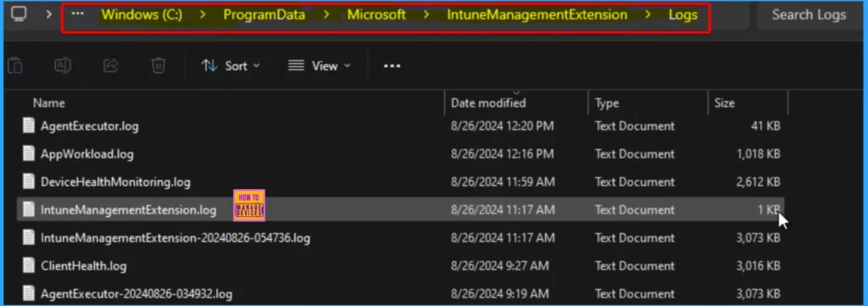Sort files by the Type column header
Image resolution: width=868 pixels, height=306 pixels.
click(607, 103)
